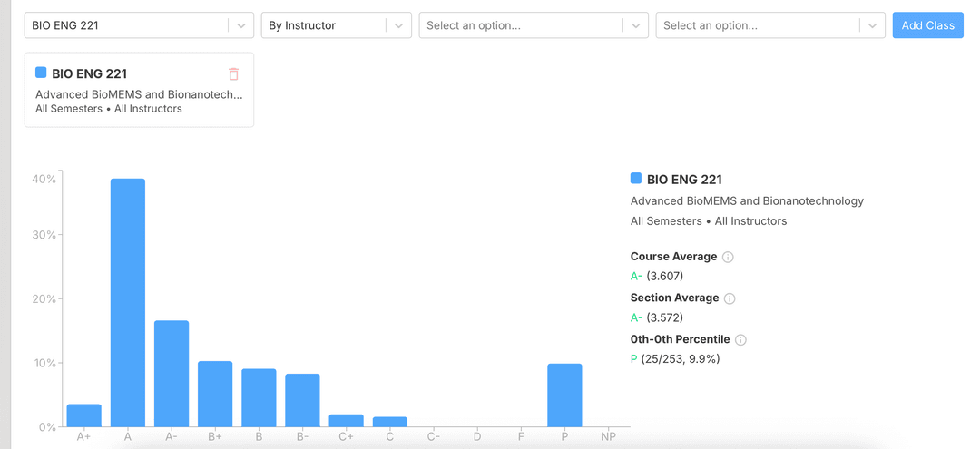
Task: Select the P grade bar
Action: (564, 395)
